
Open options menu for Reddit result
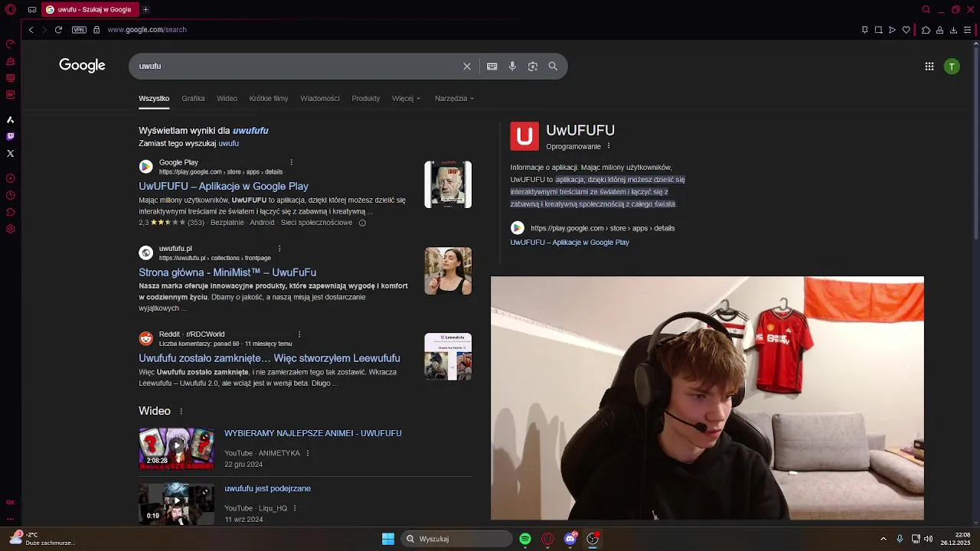[x=299, y=334]
